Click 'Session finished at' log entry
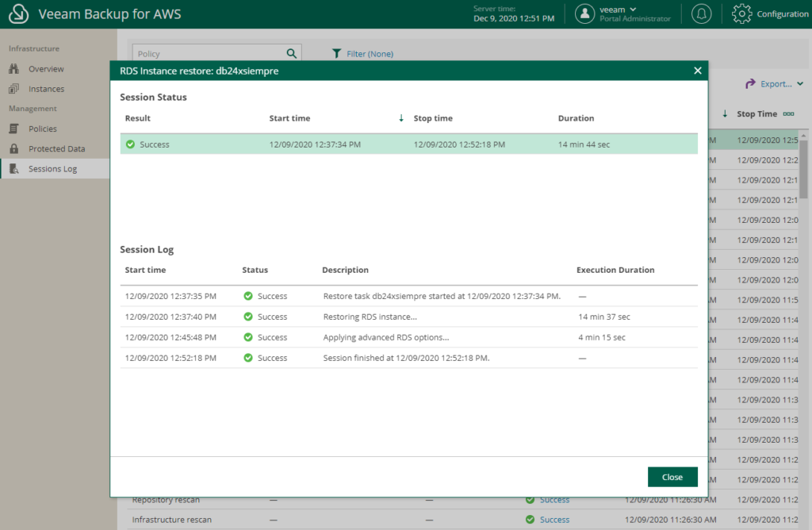 pos(406,358)
